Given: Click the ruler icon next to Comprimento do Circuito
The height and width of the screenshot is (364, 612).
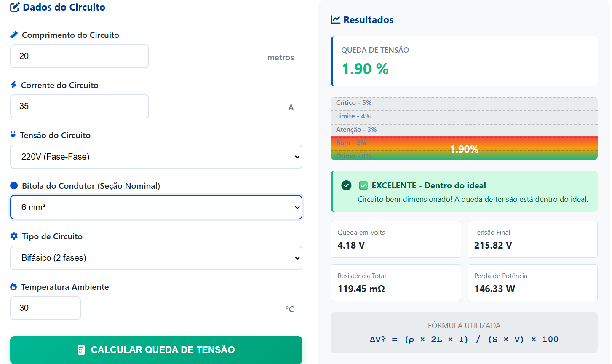Looking at the screenshot, I should 14,35.
